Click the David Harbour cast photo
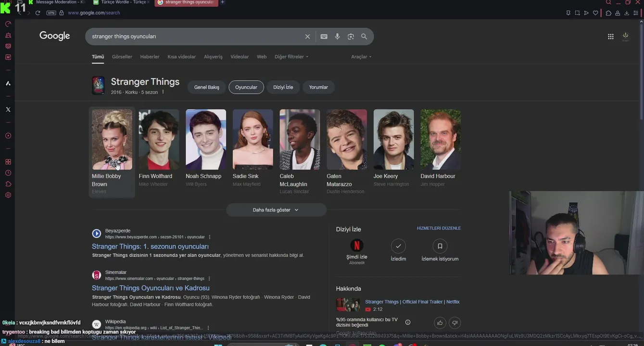The width and height of the screenshot is (644, 346). click(441, 139)
